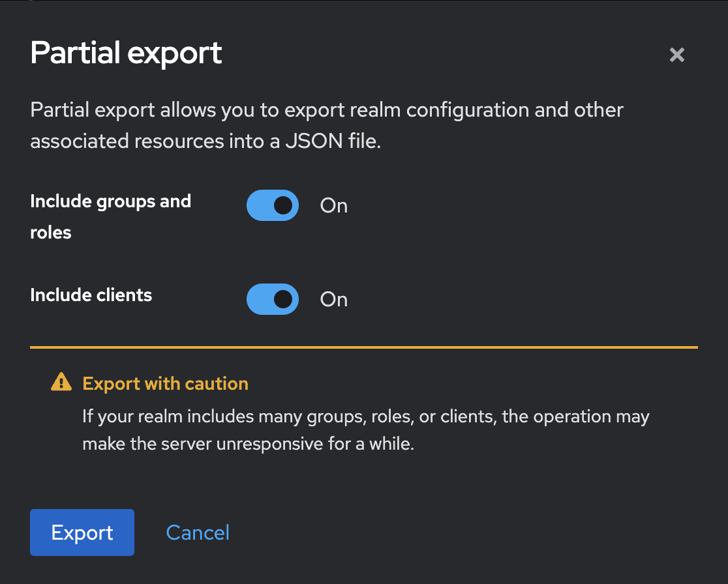Toggle off Include groups and roles switch
Image resolution: width=728 pixels, height=584 pixels.
(273, 205)
